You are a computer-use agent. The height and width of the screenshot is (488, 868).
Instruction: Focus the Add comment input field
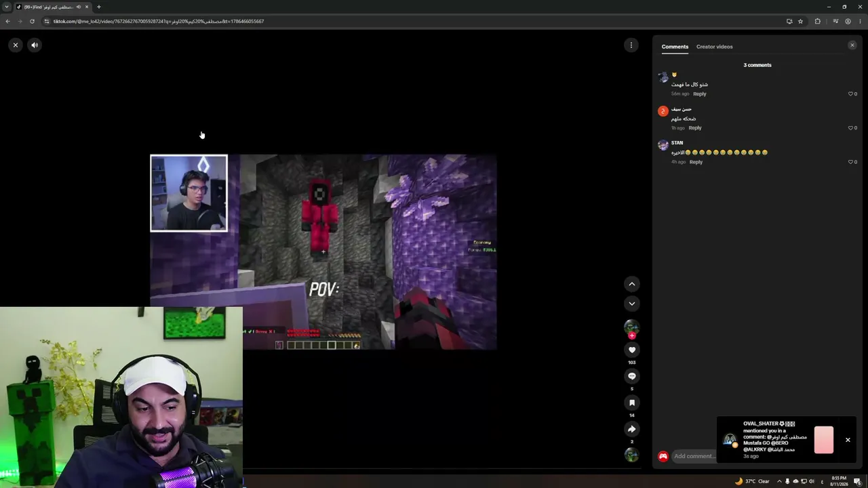694,456
